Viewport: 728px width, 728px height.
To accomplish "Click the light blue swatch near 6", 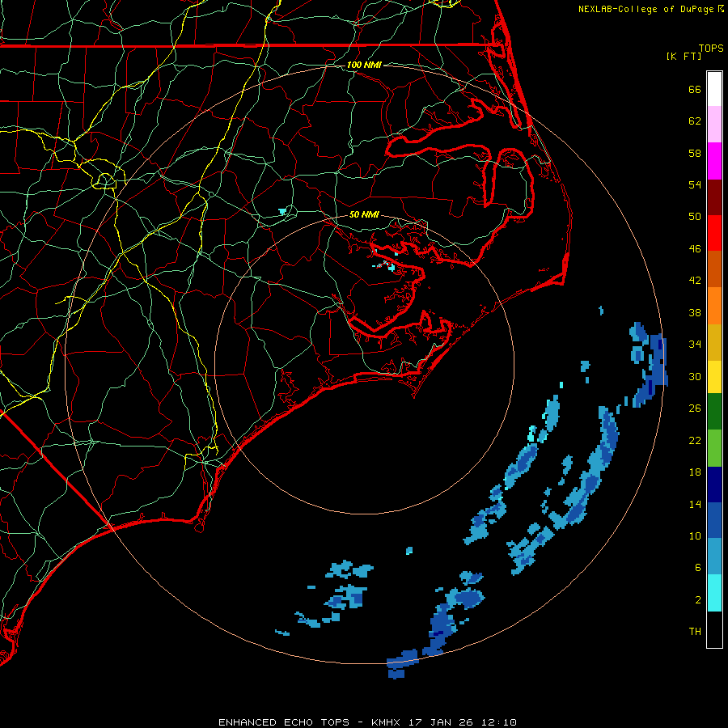I will click(x=714, y=557).
